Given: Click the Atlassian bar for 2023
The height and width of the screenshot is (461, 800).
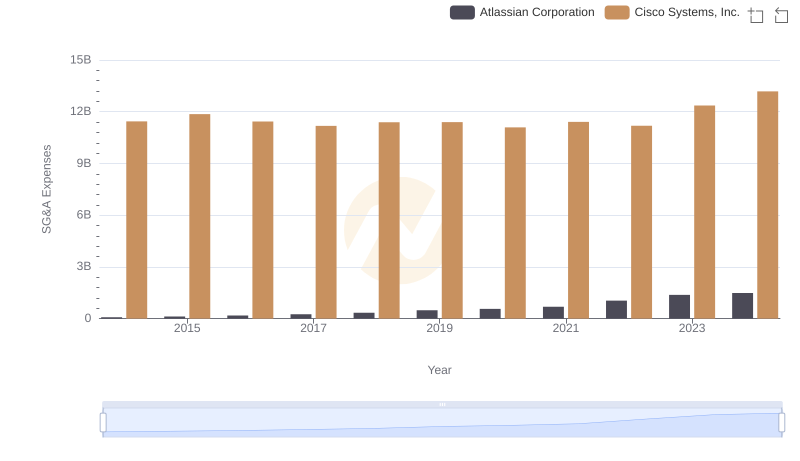Looking at the screenshot, I should [679, 306].
